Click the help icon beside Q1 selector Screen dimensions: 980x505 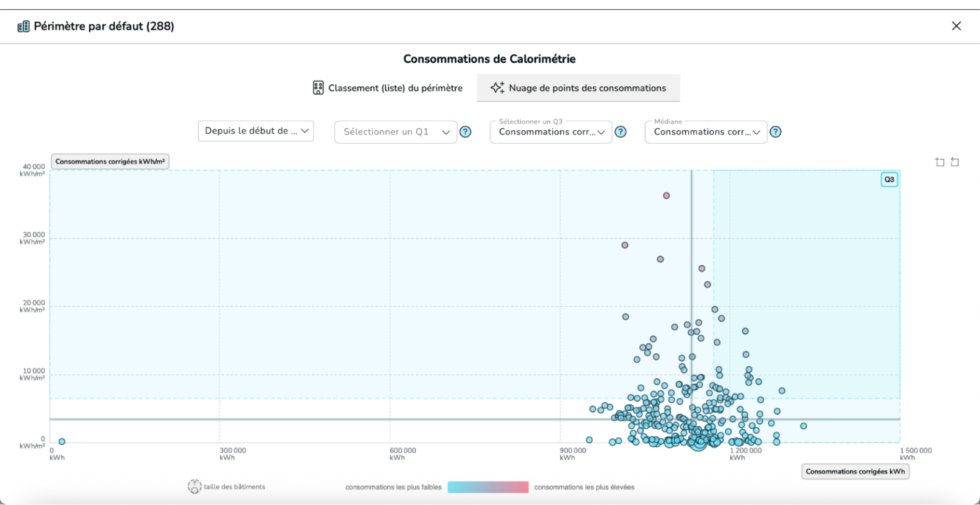pyautogui.click(x=465, y=132)
